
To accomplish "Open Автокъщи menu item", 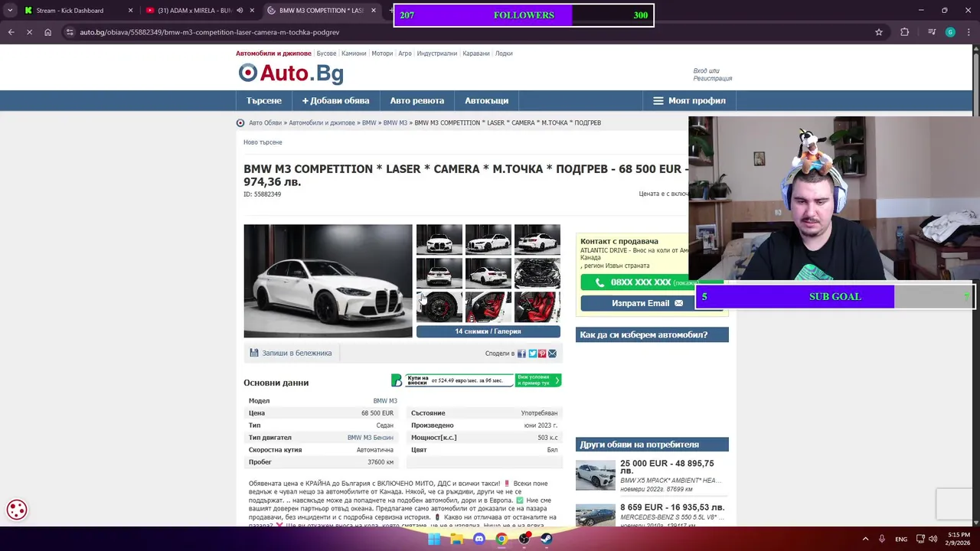I will (487, 100).
